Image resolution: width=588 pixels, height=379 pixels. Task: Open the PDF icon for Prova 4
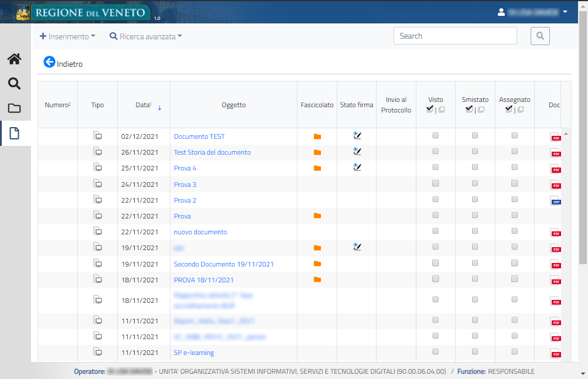(555, 169)
